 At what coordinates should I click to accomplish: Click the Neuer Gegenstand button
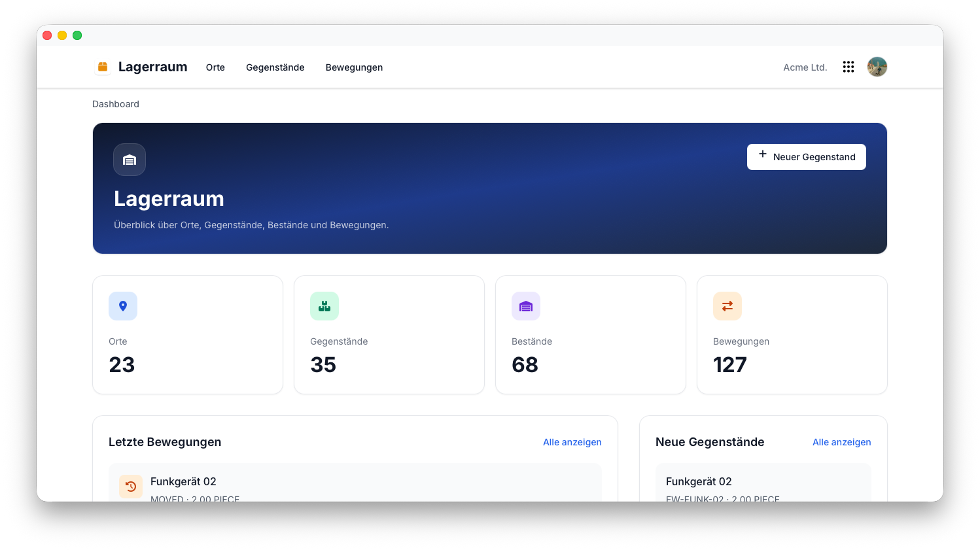point(807,157)
